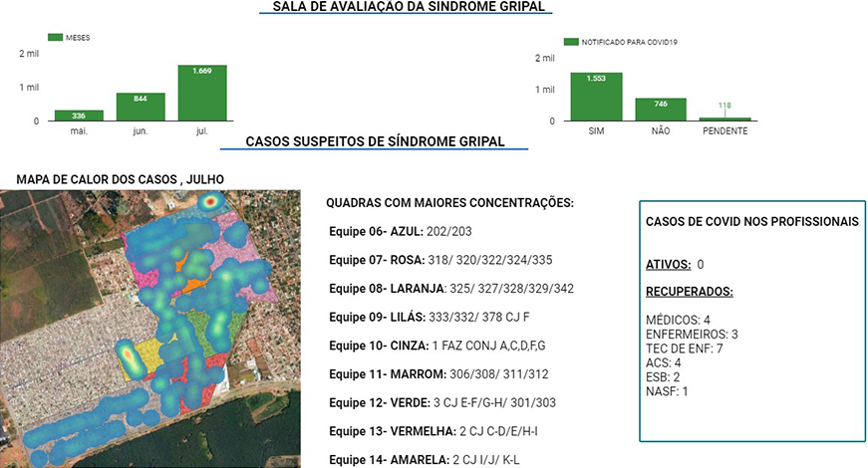Click the NASF: 1 line
Screen dimensions: 868x468
667,391
